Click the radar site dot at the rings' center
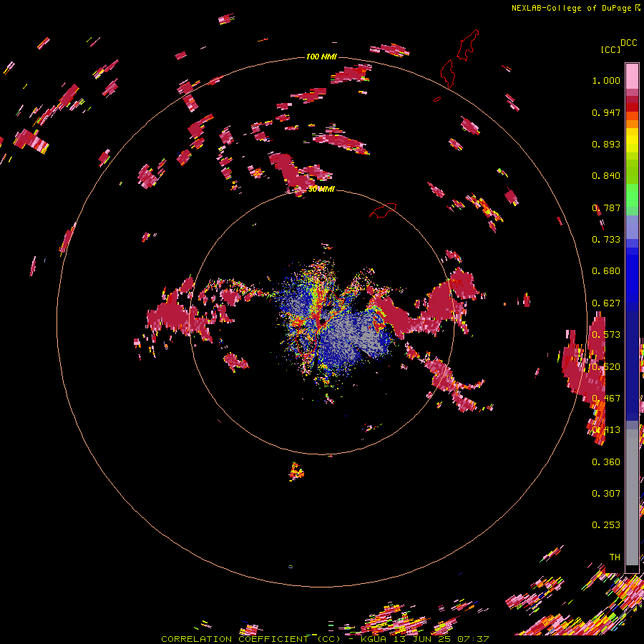This screenshot has height=644, width=644. click(323, 321)
